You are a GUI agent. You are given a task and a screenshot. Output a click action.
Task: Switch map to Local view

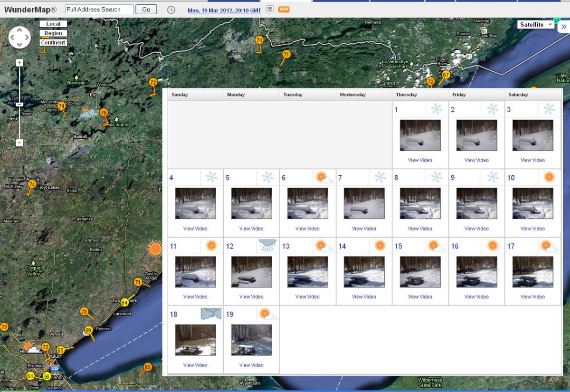pos(53,24)
